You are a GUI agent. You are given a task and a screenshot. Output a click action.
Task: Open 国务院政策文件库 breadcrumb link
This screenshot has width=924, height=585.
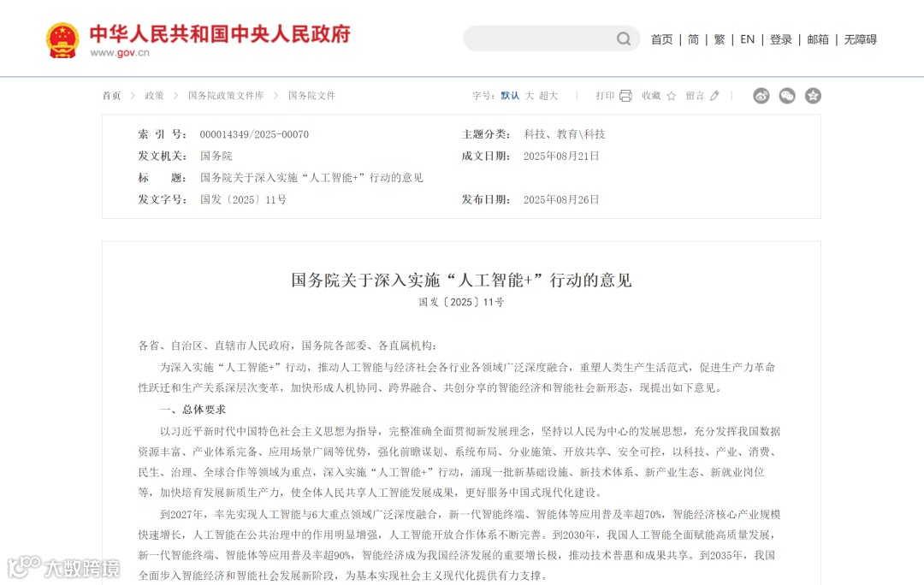226,96
